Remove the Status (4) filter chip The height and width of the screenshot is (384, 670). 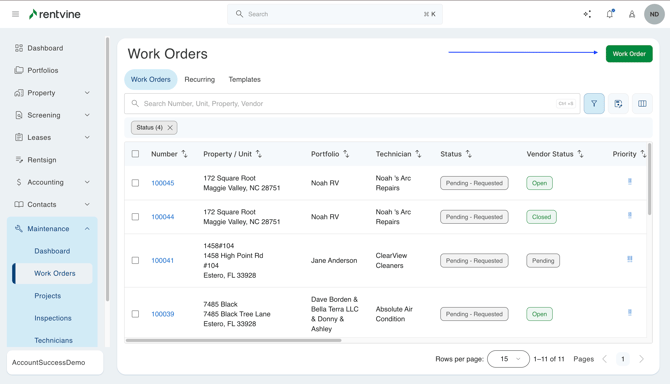(170, 127)
